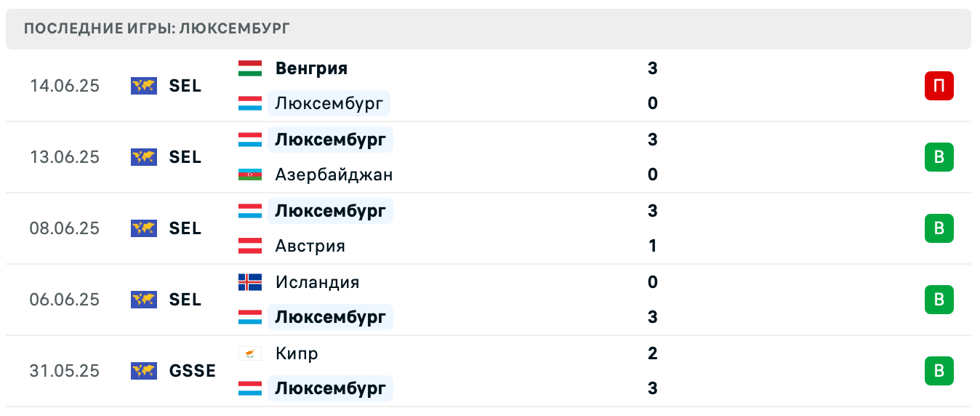Viewport: 980px width, 416px height.
Task: Click highlighted Люксембург in the Iceland match
Action: [330, 317]
